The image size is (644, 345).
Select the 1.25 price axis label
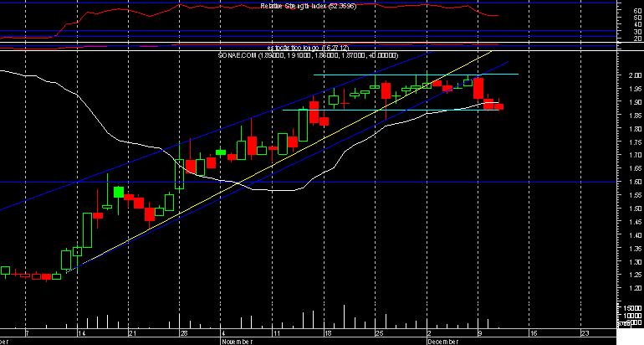pyautogui.click(x=636, y=275)
